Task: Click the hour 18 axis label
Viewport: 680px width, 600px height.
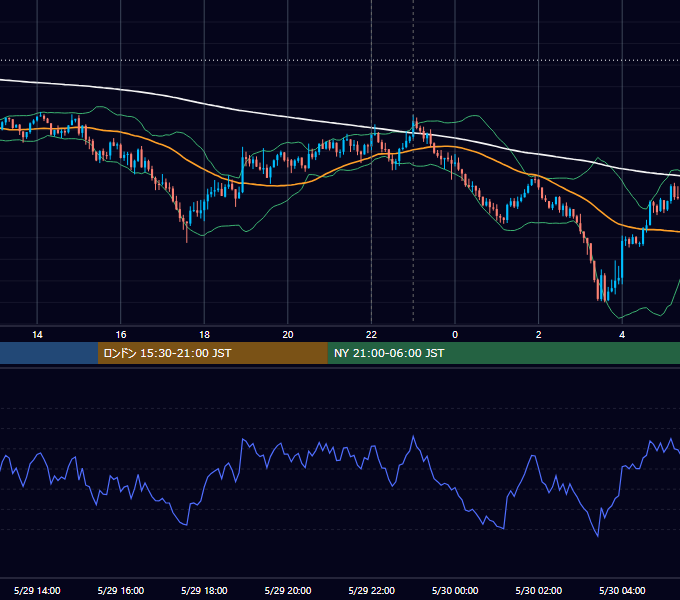Action: (x=204, y=335)
